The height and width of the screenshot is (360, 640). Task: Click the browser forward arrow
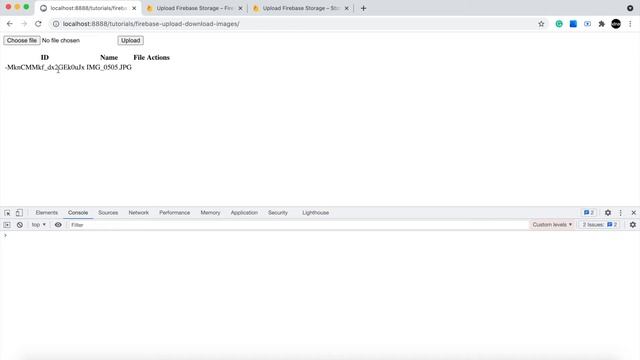[24, 24]
